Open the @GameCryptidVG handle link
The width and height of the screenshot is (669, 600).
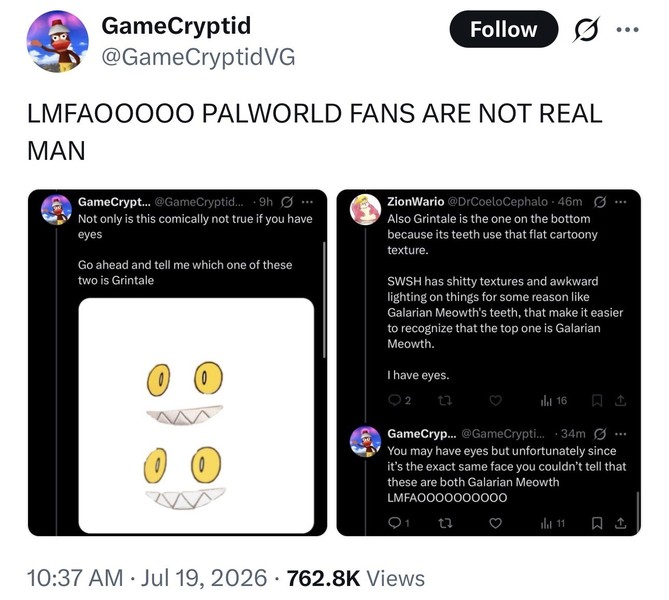click(x=198, y=57)
